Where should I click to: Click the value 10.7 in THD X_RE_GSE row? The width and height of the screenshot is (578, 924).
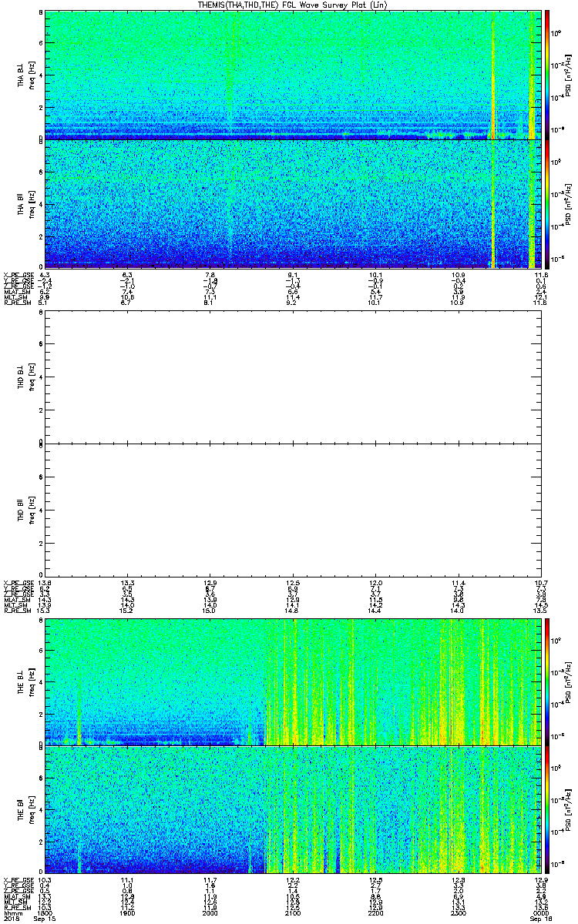540,583
